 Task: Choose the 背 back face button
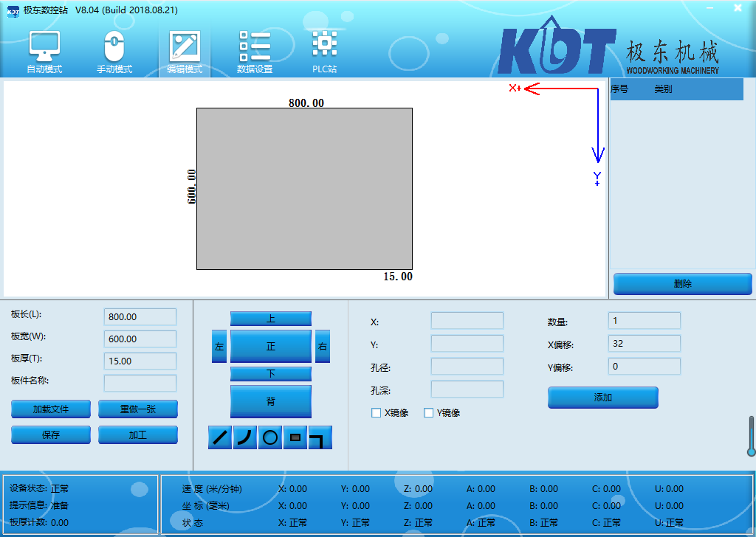tap(270, 401)
